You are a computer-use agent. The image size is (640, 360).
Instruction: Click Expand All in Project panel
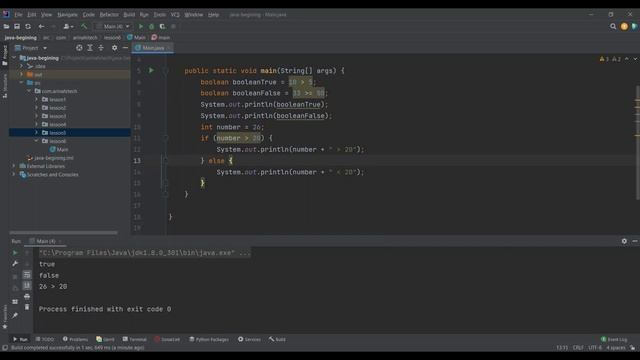coord(90,48)
